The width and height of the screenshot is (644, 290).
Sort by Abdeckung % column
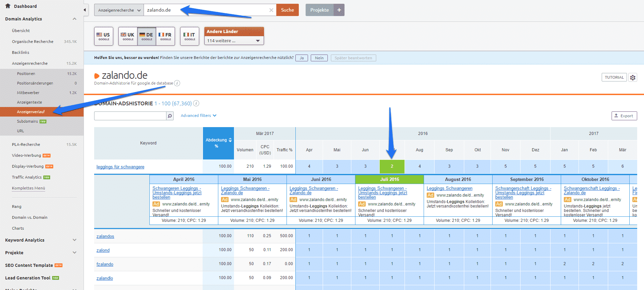coord(218,143)
